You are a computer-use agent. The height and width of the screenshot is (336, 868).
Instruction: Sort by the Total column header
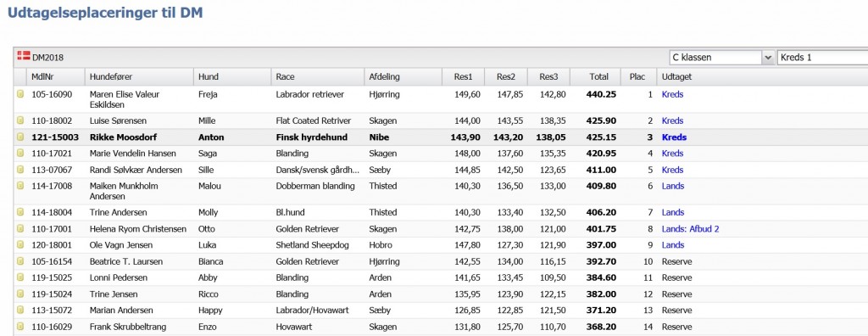coord(598,76)
